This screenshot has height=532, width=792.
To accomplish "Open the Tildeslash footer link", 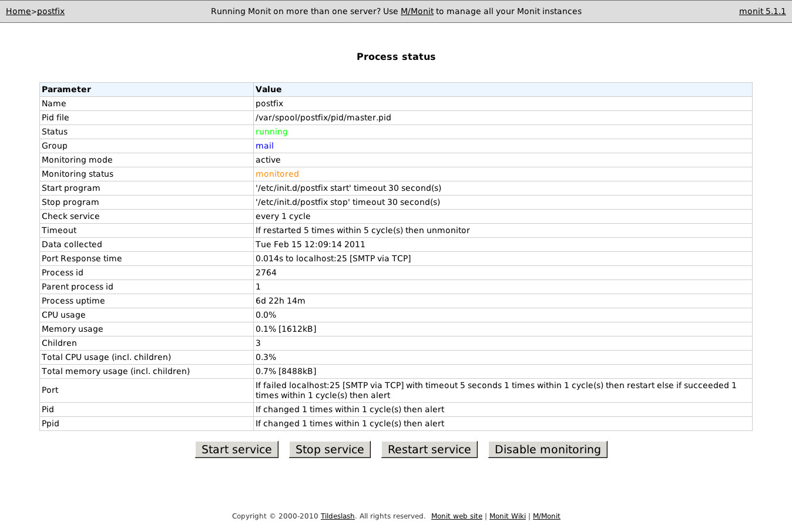I will 338,516.
